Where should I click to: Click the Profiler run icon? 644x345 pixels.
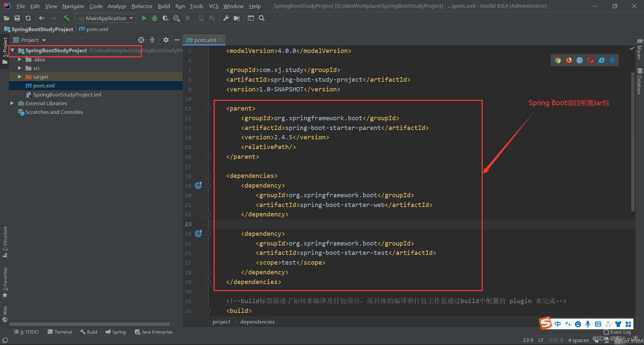click(x=176, y=18)
